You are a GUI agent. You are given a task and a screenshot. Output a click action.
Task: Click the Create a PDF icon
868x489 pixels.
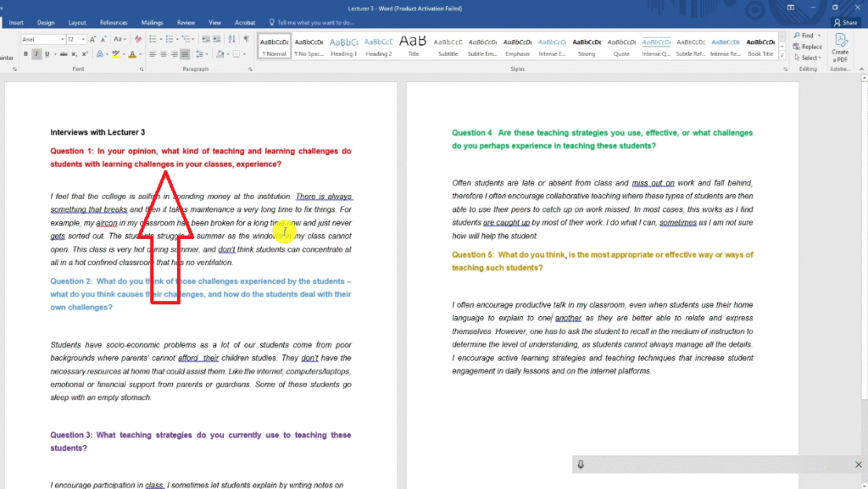click(840, 46)
